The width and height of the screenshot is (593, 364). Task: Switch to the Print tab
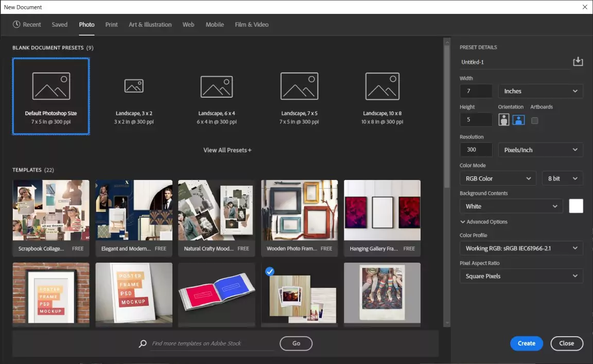click(x=112, y=24)
